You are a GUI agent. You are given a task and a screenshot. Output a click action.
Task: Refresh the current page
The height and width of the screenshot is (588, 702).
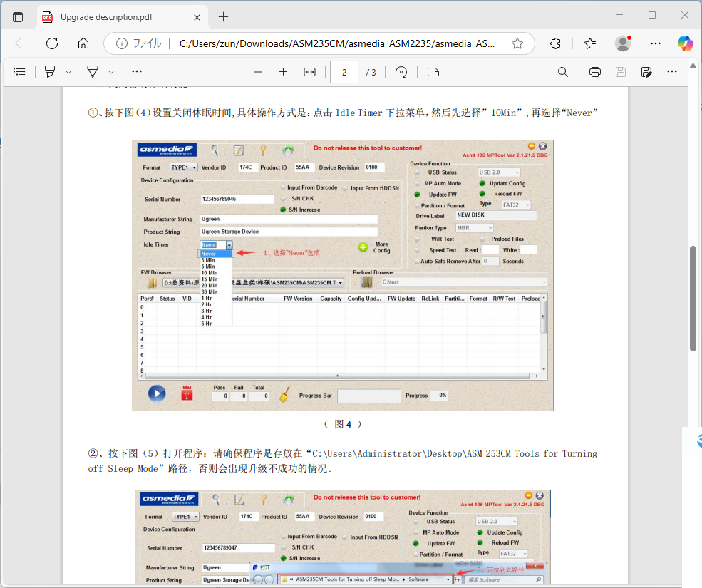coord(52,43)
